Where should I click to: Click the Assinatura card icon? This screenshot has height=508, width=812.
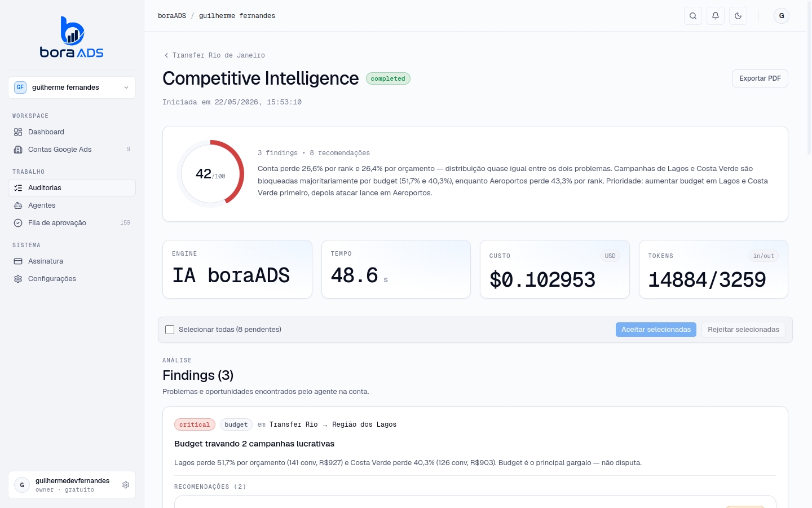(x=18, y=261)
